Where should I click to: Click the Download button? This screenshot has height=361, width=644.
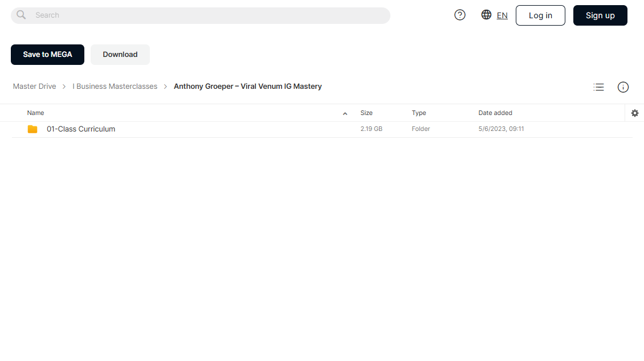[120, 55]
